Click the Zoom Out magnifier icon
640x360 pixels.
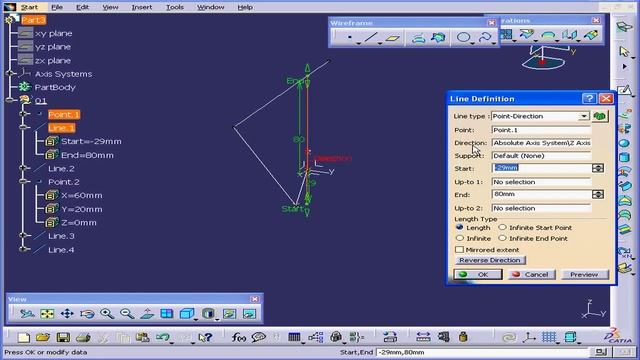(127, 313)
